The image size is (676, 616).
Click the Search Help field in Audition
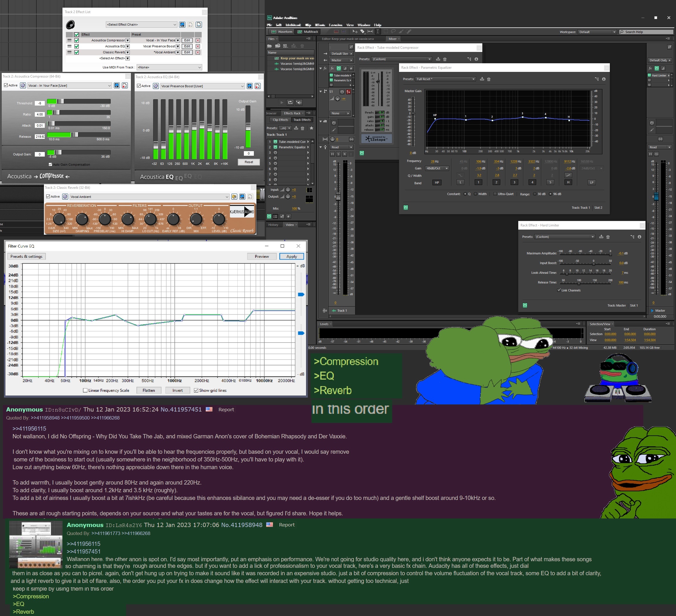[646, 32]
